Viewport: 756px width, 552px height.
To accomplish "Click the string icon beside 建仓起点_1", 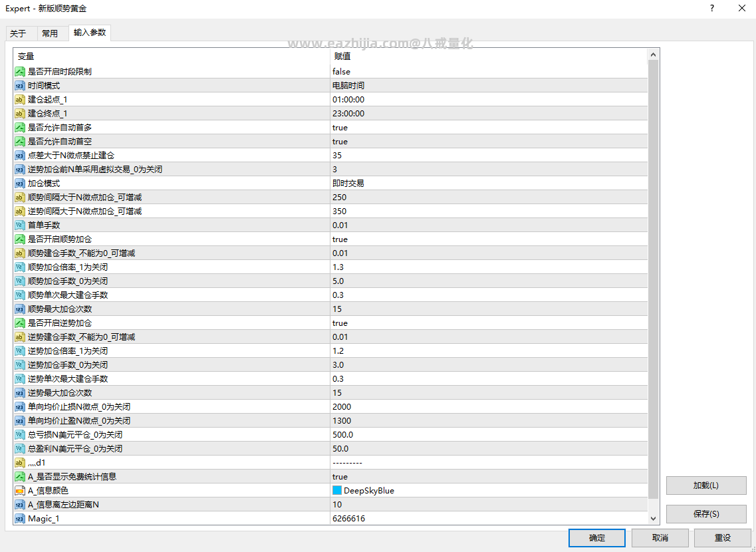I will (20, 100).
